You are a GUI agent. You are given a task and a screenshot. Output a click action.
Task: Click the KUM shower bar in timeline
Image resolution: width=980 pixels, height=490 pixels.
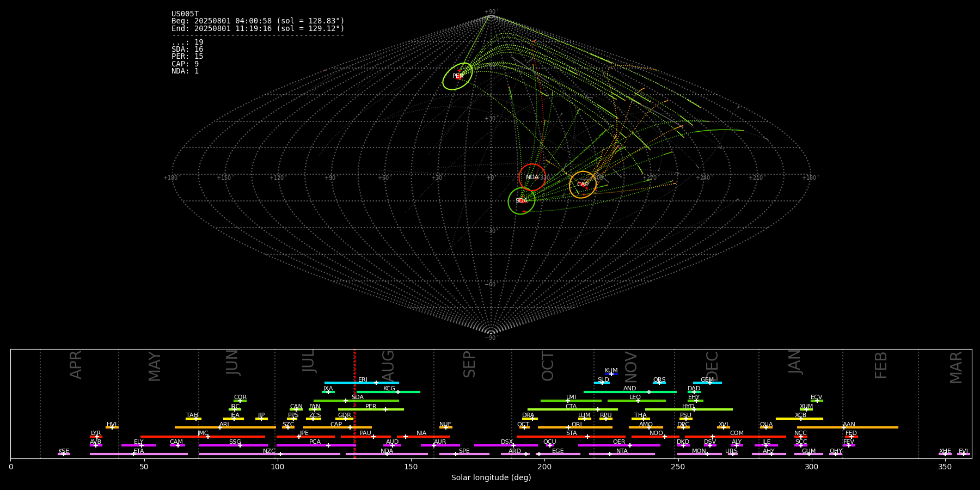pos(611,374)
